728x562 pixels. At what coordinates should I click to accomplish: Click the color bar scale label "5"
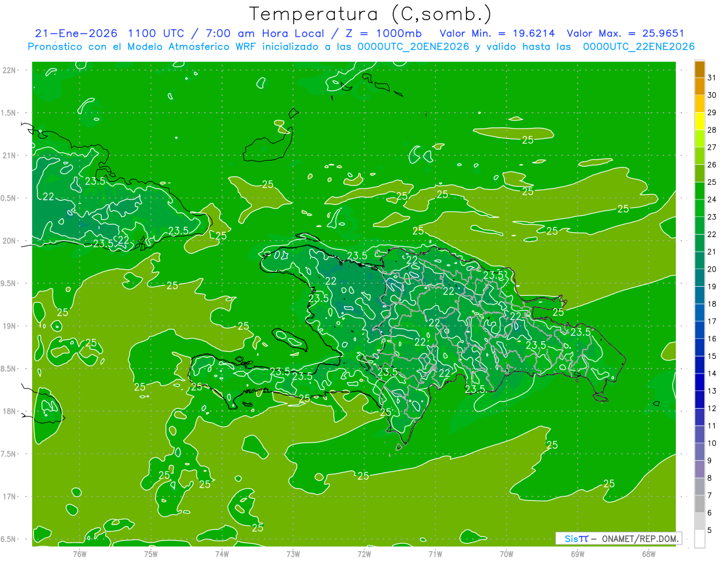pos(710,531)
